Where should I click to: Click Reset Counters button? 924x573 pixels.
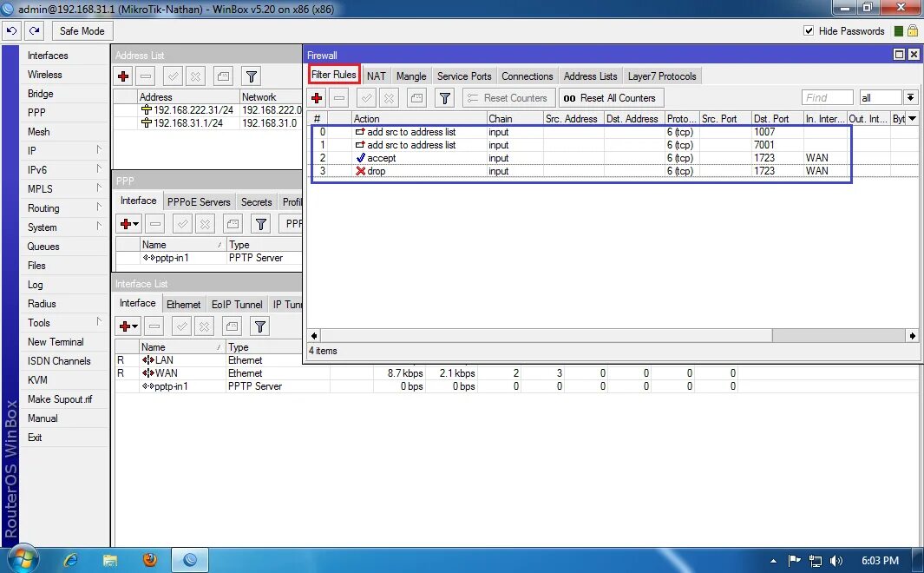tap(508, 98)
